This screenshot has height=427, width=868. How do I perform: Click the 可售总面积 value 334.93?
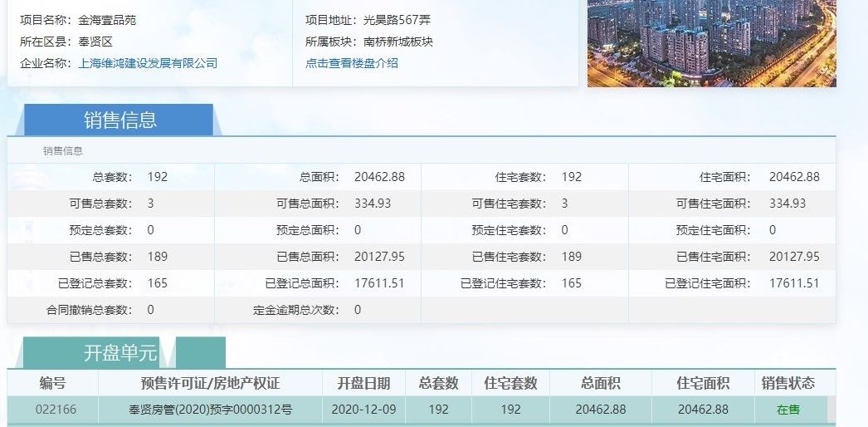tap(373, 204)
